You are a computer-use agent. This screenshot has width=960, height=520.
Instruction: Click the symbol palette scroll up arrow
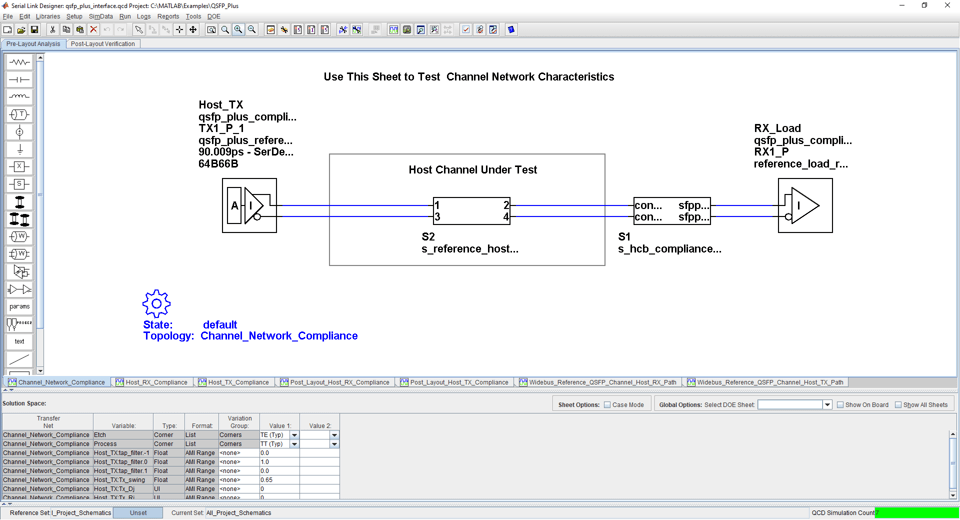pos(40,58)
